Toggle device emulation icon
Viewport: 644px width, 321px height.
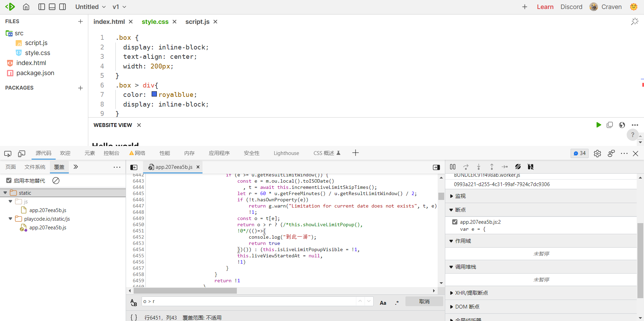click(x=22, y=154)
